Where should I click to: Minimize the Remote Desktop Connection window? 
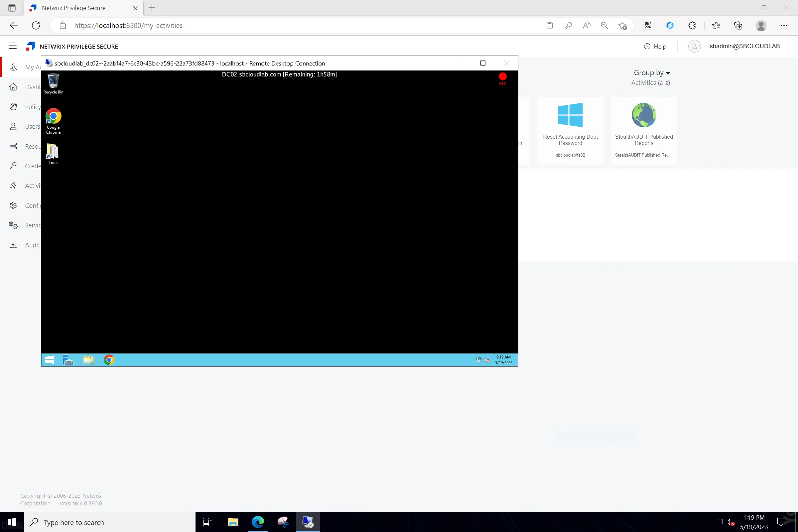coord(460,63)
